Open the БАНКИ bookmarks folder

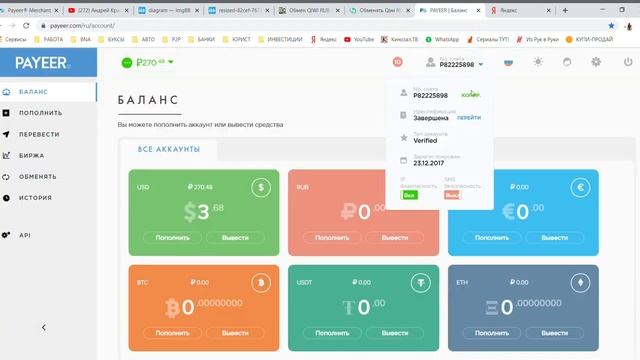point(202,39)
